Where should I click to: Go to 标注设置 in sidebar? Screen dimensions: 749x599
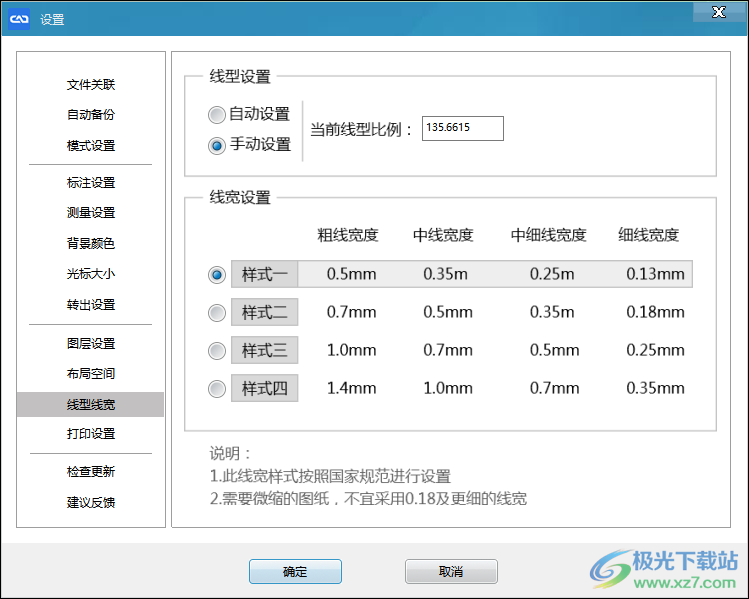(x=91, y=182)
